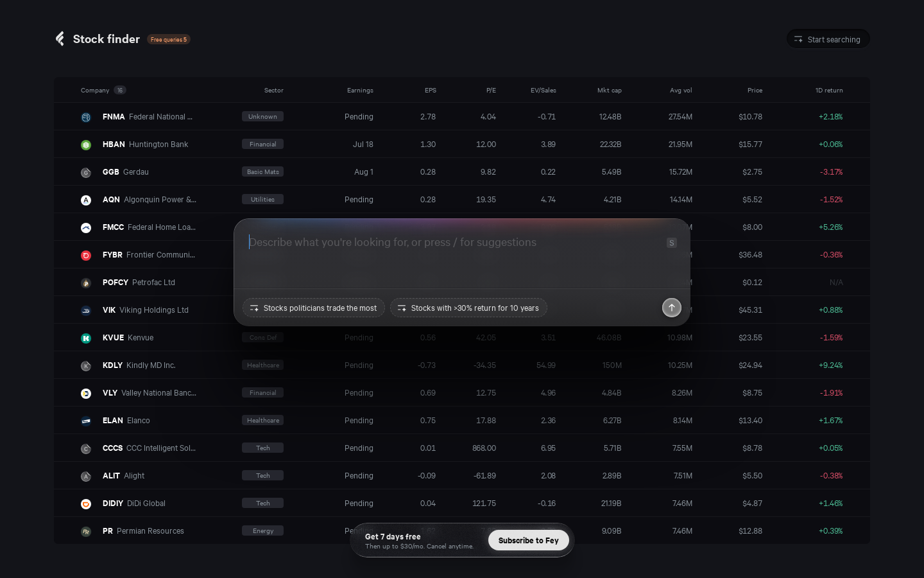Screen dimensions: 924x578
Task: Select the ALIT Alight logo icon
Action: (86, 476)
